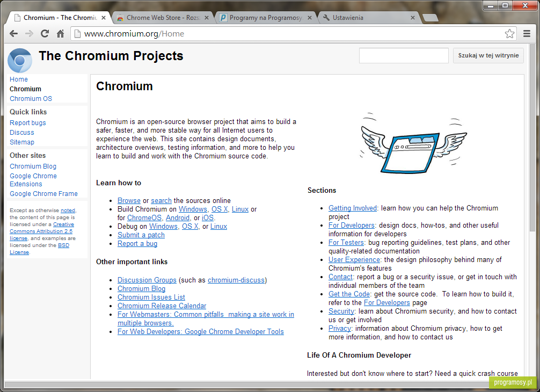The image size is (540, 392).
Task: Go back with the browser back arrow
Action: click(14, 34)
